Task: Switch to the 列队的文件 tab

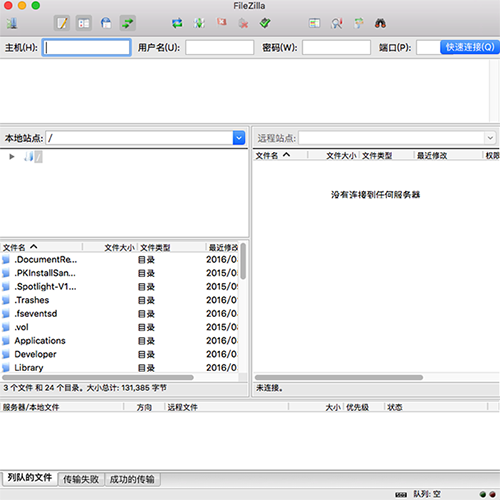Action: [30, 478]
